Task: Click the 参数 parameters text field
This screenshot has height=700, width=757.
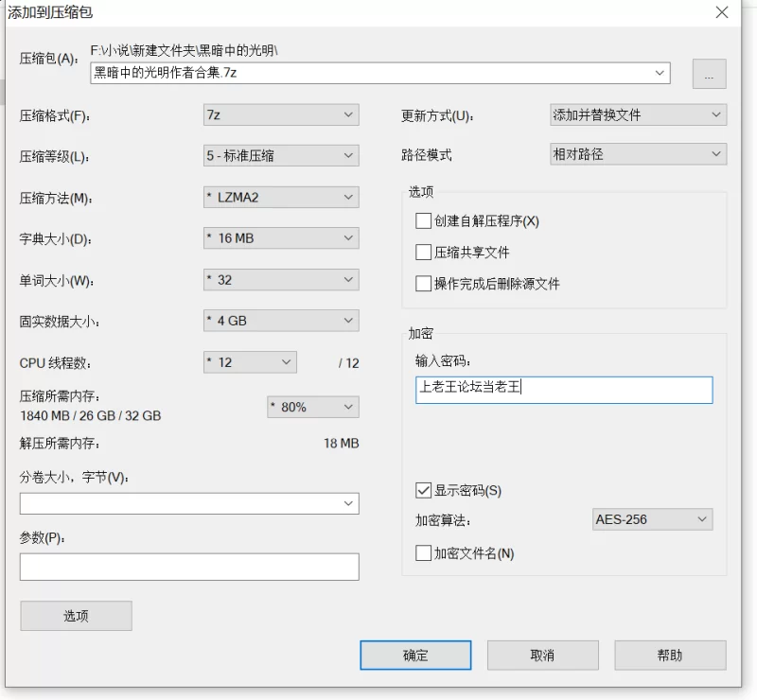Action: pyautogui.click(x=189, y=567)
